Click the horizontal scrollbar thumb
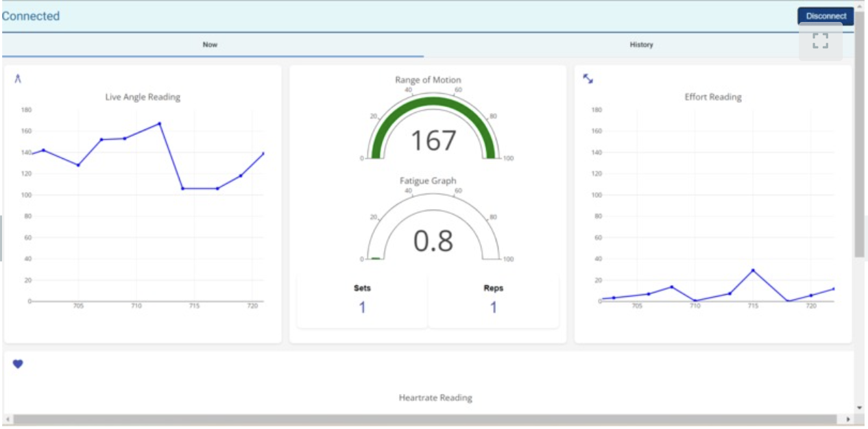Image resolution: width=868 pixels, height=429 pixels. 425,419
